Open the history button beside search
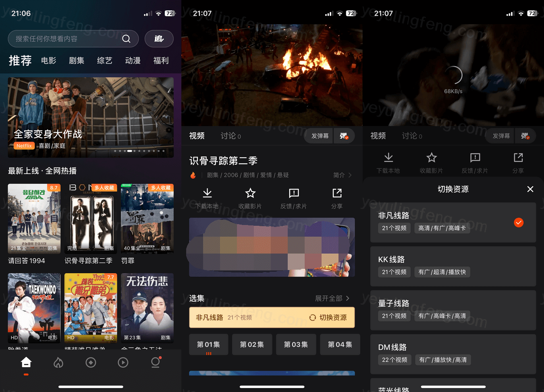This screenshot has width=544, height=392. [x=159, y=39]
